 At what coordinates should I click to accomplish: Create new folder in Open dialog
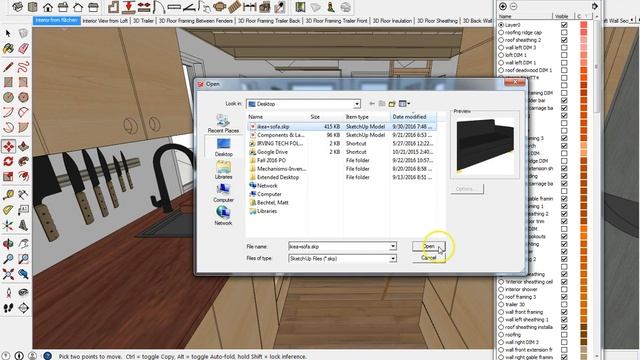[x=392, y=104]
